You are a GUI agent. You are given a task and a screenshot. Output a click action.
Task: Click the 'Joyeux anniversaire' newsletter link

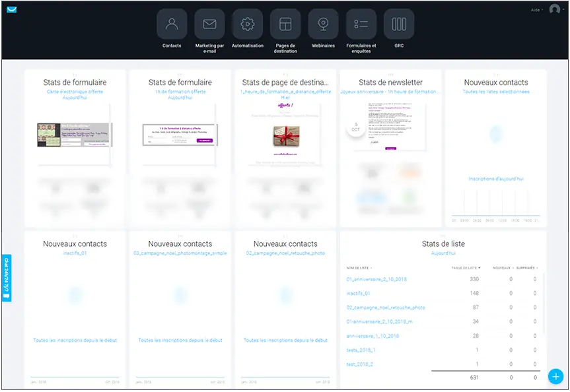click(x=390, y=92)
